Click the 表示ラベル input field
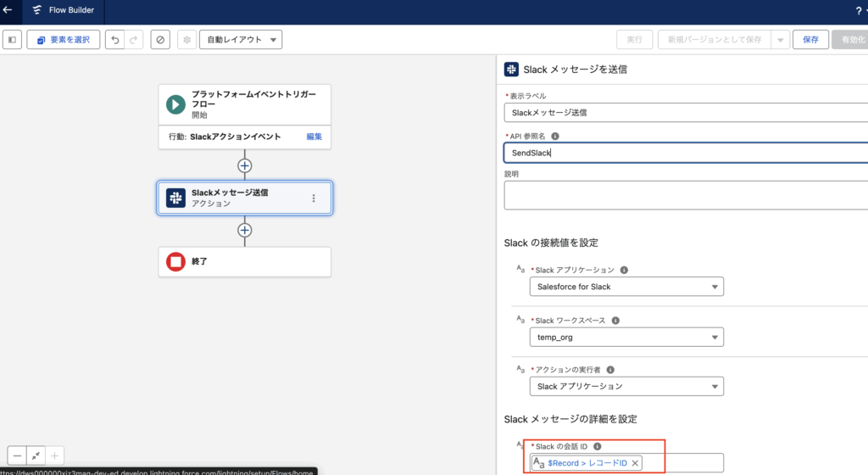868x475 pixels. [685, 112]
